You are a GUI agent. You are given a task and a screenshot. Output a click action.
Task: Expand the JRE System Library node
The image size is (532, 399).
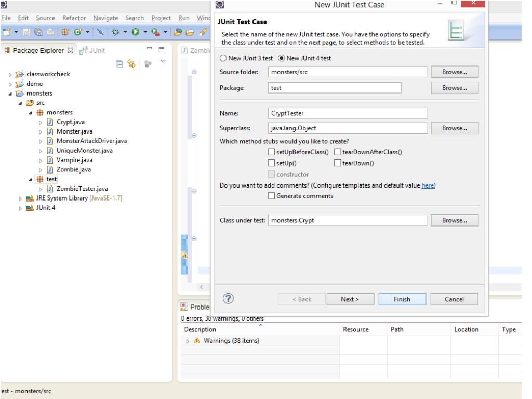20,199
